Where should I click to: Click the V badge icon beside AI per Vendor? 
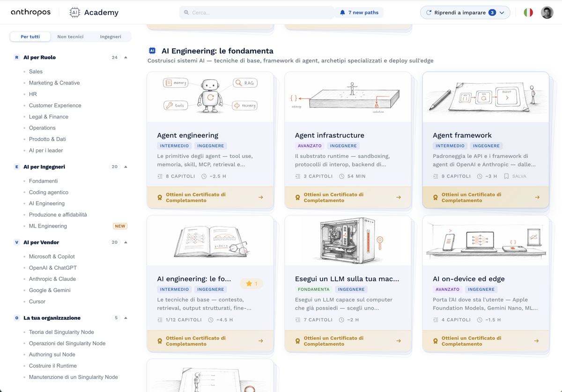click(x=17, y=243)
